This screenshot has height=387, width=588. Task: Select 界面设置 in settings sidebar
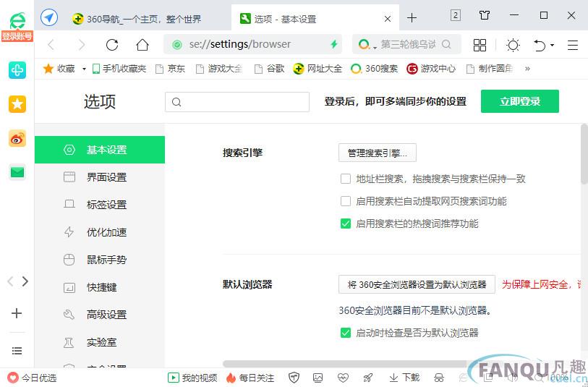(106, 177)
